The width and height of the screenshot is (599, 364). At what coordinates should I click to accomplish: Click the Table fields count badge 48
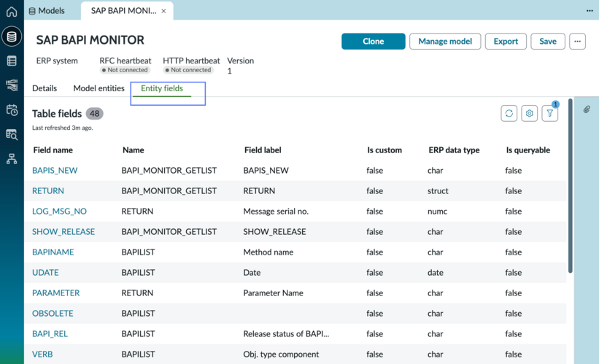94,114
